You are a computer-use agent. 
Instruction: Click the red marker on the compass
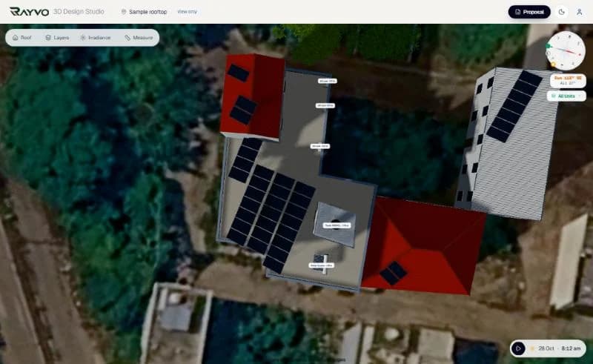click(x=580, y=55)
